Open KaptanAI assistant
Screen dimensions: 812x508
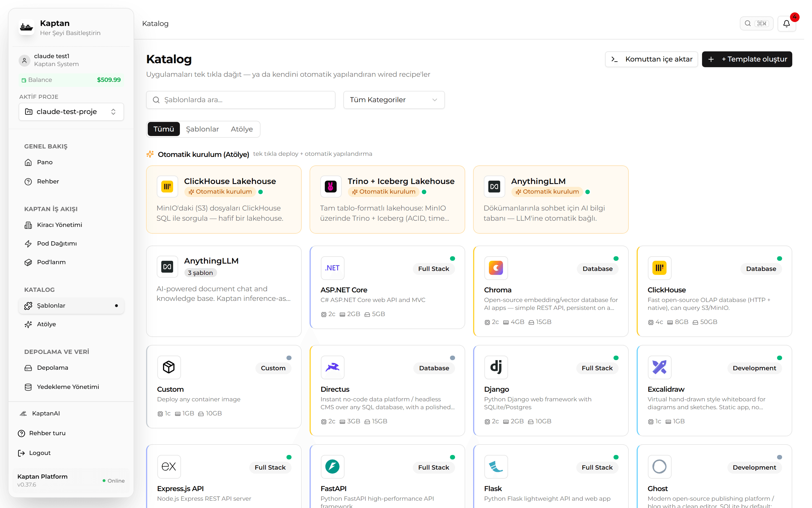tap(71, 413)
